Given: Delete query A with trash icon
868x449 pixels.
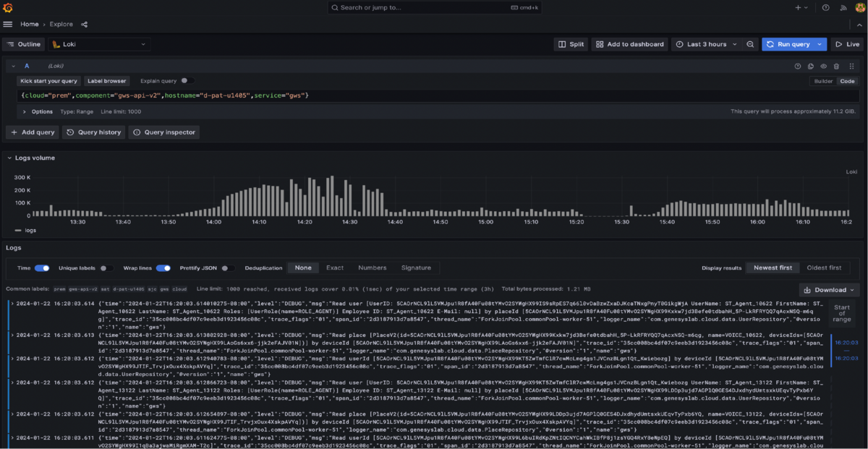Looking at the screenshot, I should pyautogui.click(x=836, y=66).
